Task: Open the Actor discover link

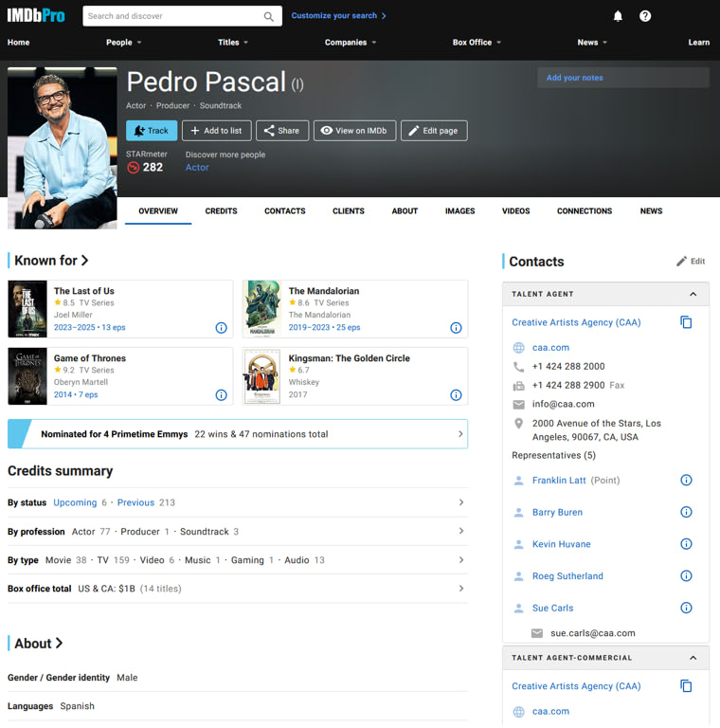Action: (197, 168)
